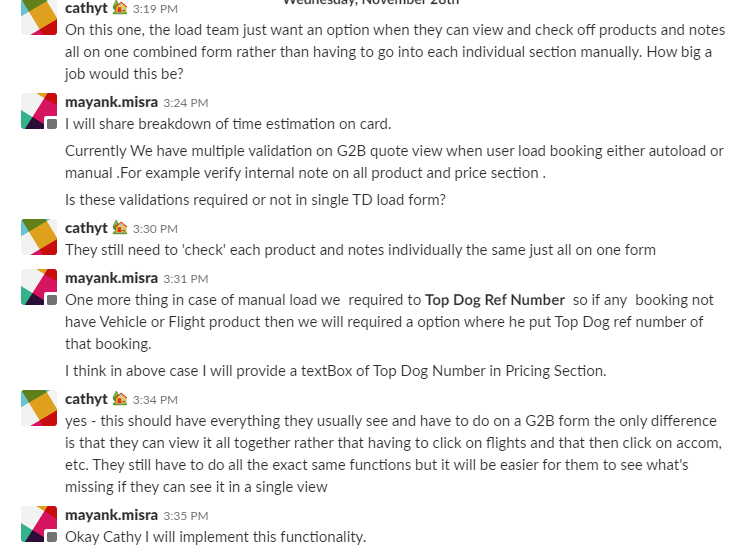Click the cathyt username at 3:34 PM
736x557 pixels.
[86, 399]
